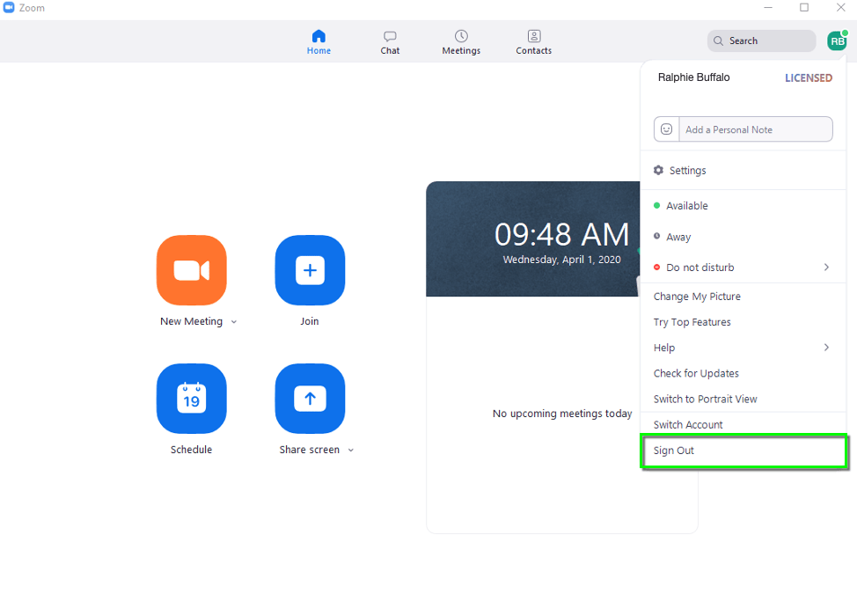This screenshot has width=857, height=616.
Task: Click the Add a Personal Note field
Action: [755, 128]
